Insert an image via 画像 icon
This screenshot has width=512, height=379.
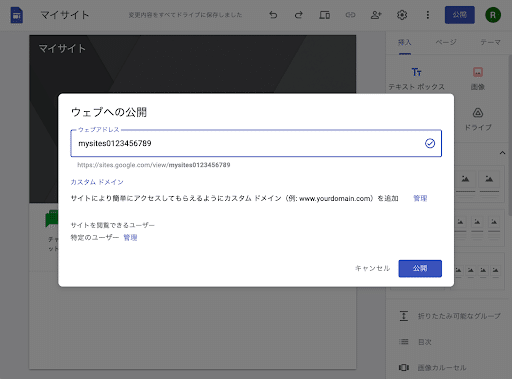(x=478, y=79)
